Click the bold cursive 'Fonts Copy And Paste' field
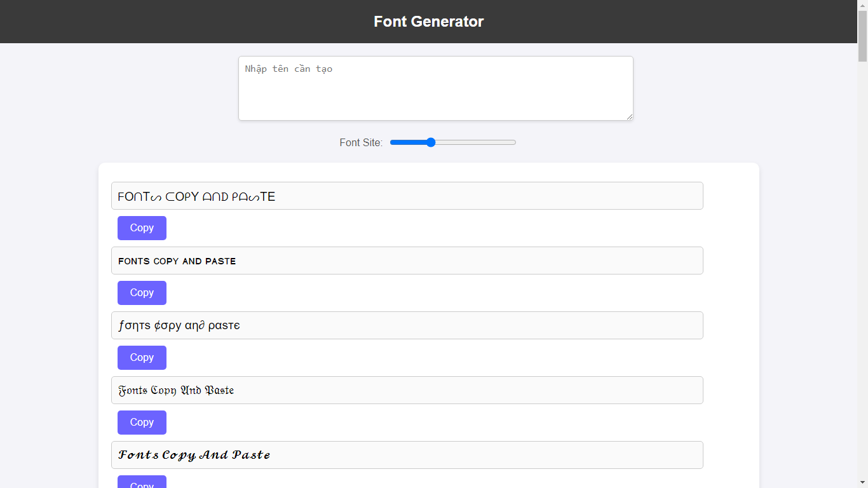Image resolution: width=868 pixels, height=488 pixels. [x=407, y=455]
